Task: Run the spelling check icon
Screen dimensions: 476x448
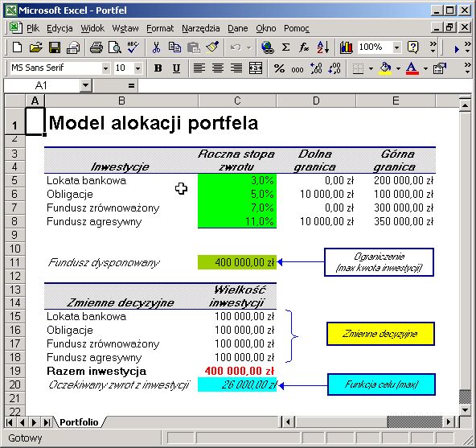Action: click(133, 47)
